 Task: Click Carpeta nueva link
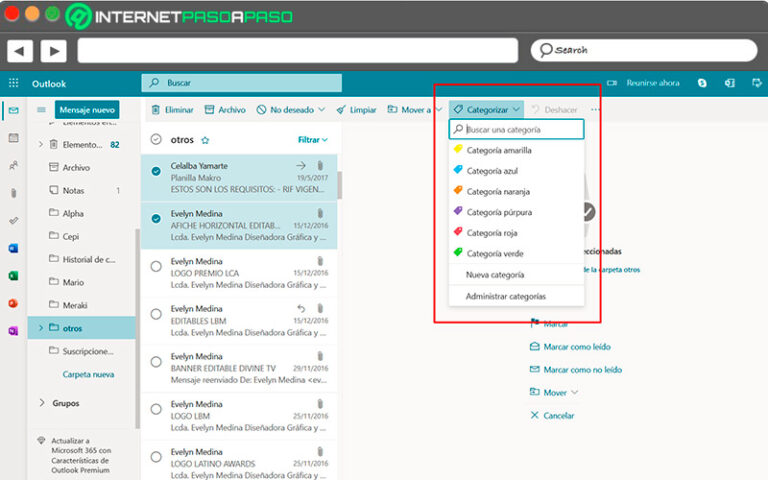(88, 374)
